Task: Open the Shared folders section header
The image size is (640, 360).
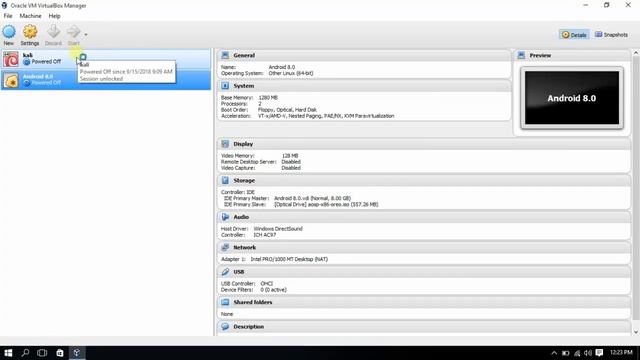Action: (424, 302)
